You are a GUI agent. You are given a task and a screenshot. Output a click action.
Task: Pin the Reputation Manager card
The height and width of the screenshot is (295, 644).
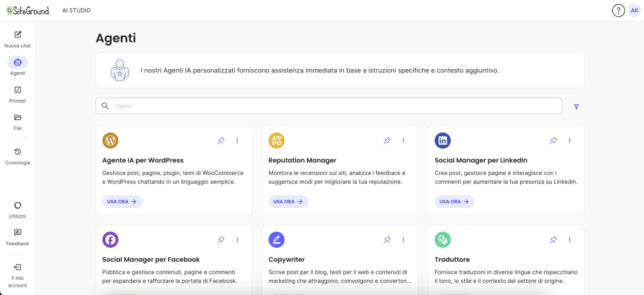(x=387, y=140)
